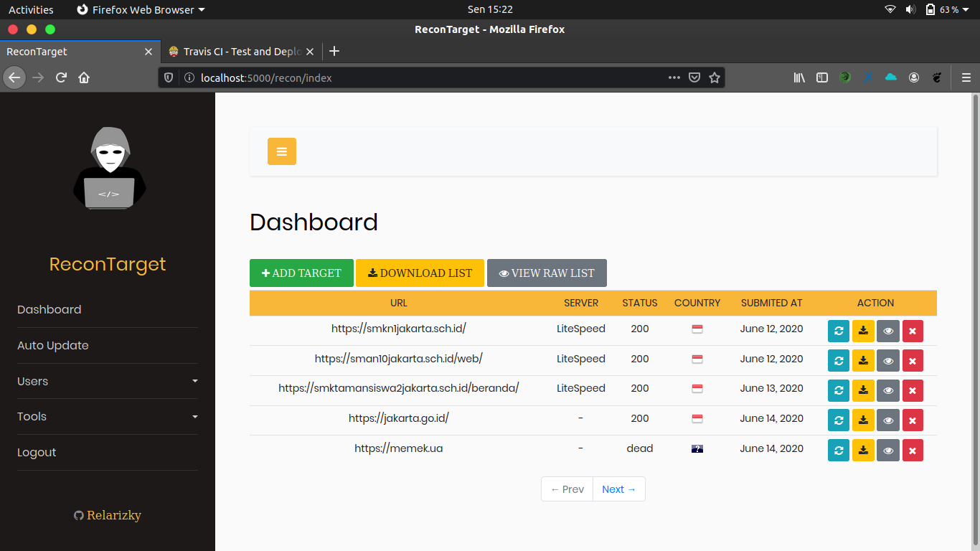Click the yellow hamburger sidebar toggle
The height and width of the screenshot is (551, 980).
[x=281, y=151]
